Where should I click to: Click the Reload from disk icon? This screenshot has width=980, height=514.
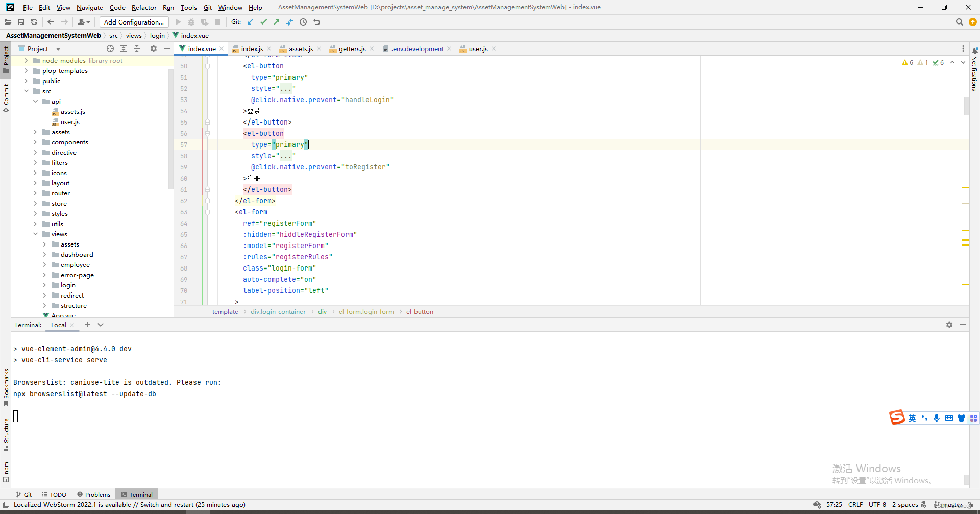tap(34, 22)
